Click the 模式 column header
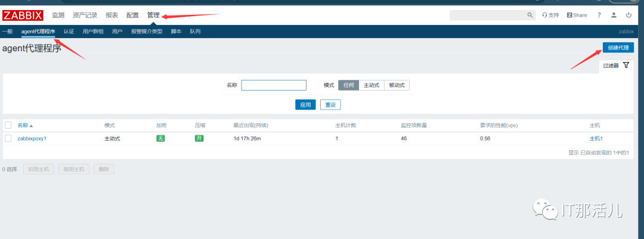 coord(110,125)
